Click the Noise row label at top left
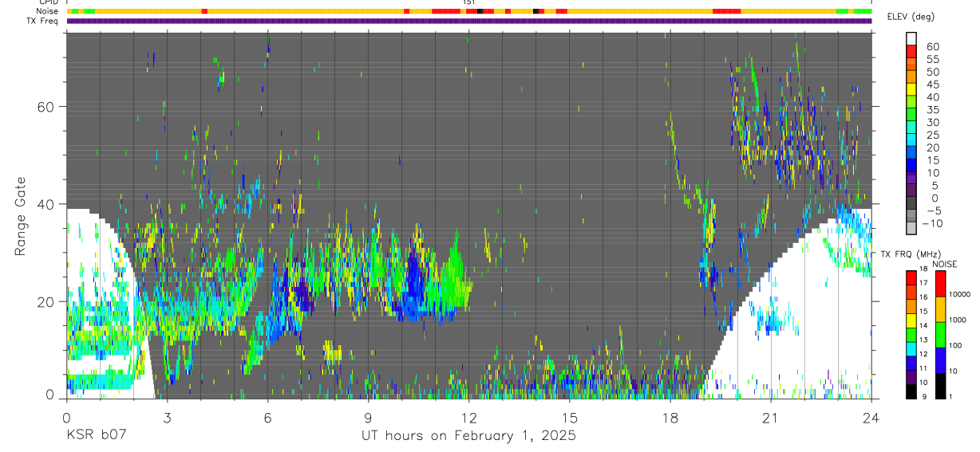 click(47, 12)
